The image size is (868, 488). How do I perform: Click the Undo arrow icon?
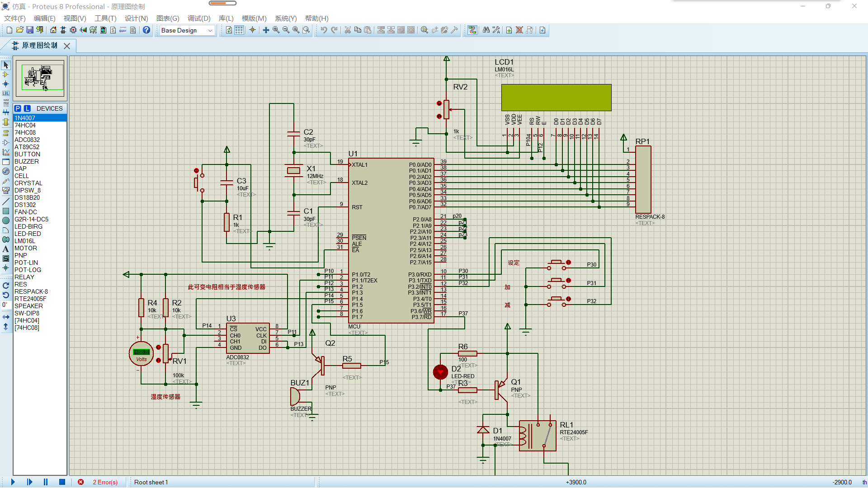(324, 30)
